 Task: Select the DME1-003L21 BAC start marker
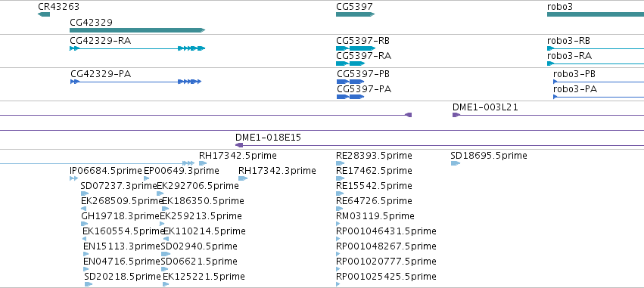tap(456, 115)
